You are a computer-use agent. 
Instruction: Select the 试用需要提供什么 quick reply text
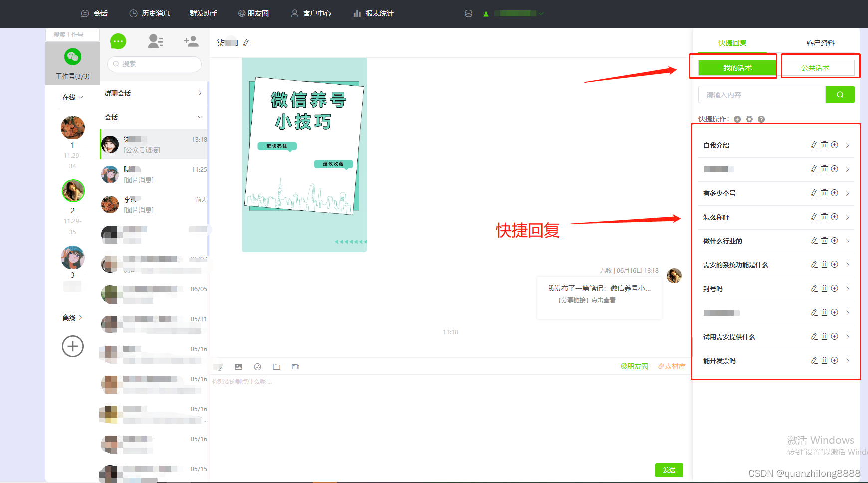pos(729,337)
